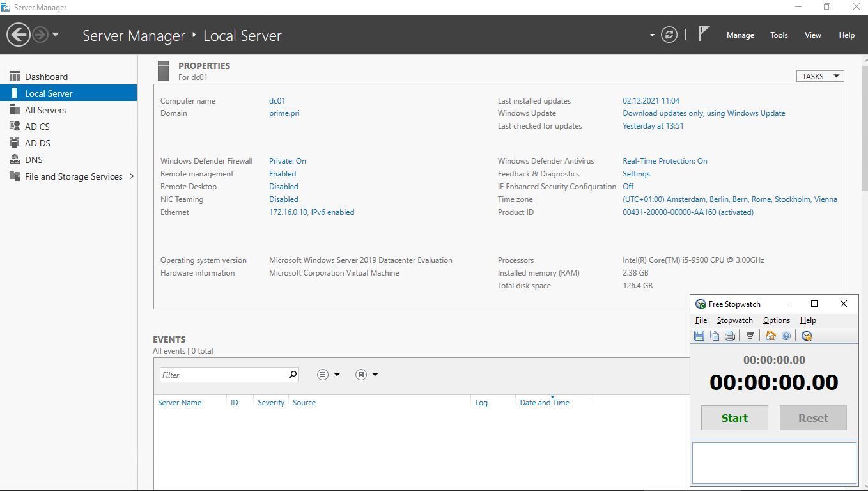Click the Dashboard sidebar icon
The image size is (868, 491).
pos(15,76)
